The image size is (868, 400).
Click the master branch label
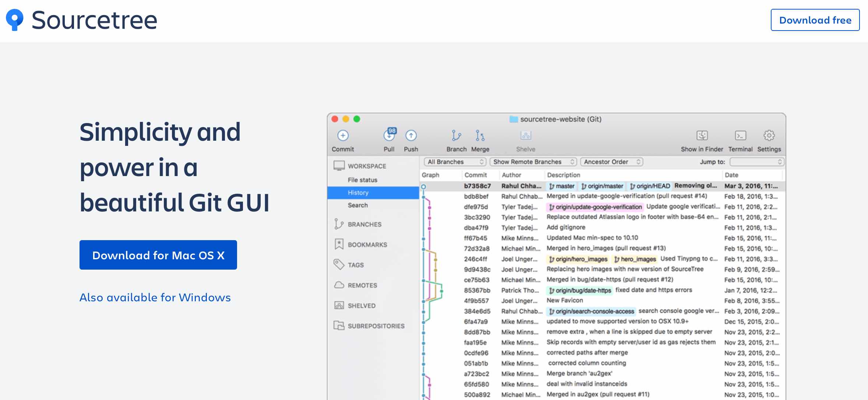pos(561,186)
